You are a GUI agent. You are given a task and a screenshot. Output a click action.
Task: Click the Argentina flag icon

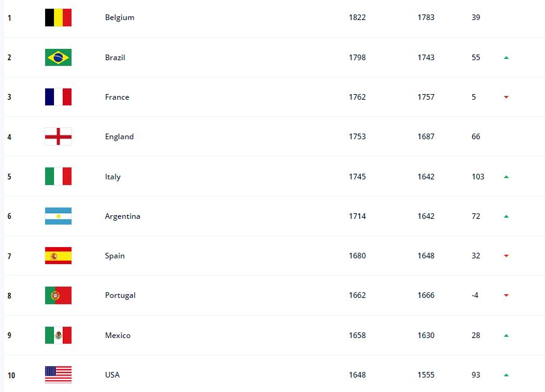click(x=58, y=216)
